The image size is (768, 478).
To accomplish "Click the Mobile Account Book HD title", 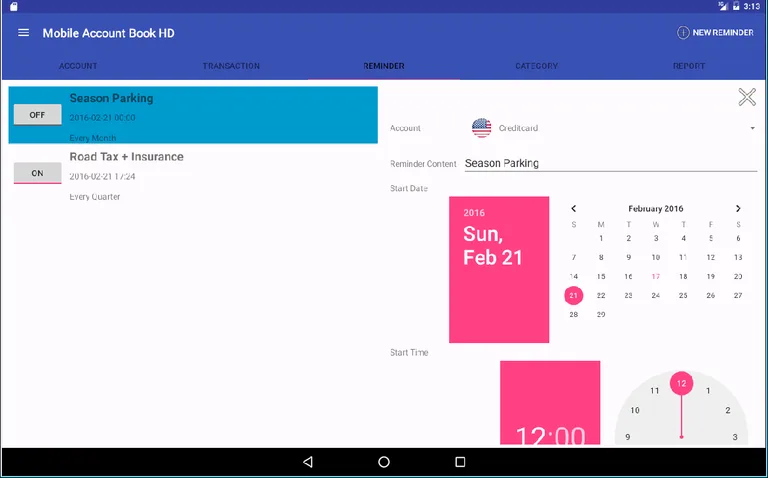I will pyautogui.click(x=108, y=33).
